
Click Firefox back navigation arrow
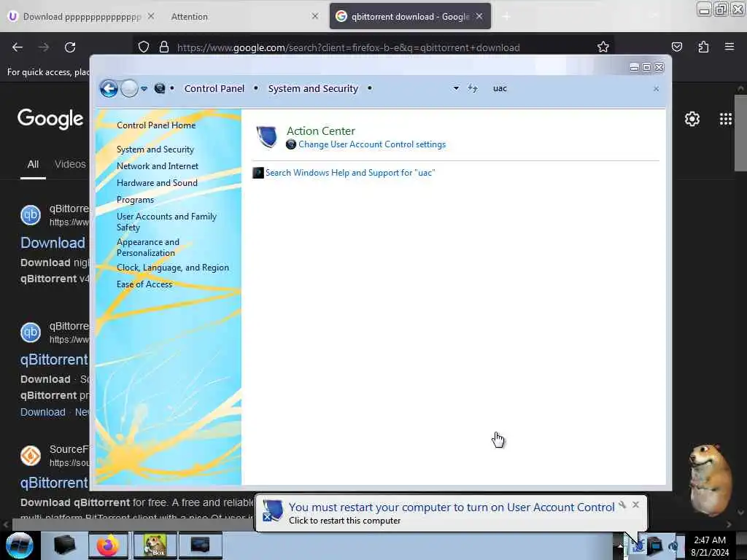tap(18, 47)
